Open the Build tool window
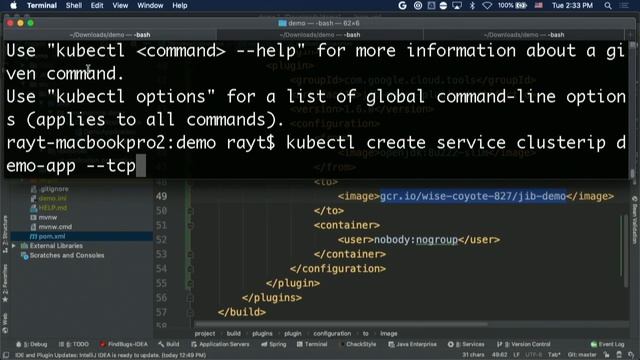The image size is (640, 360). pyautogui.click(x=169, y=344)
